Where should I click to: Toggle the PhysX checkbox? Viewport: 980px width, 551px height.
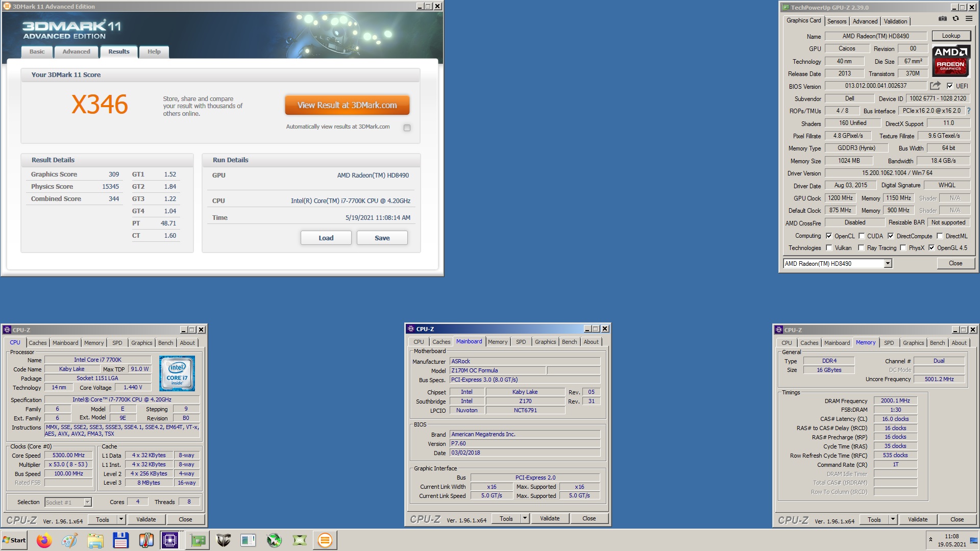(903, 247)
